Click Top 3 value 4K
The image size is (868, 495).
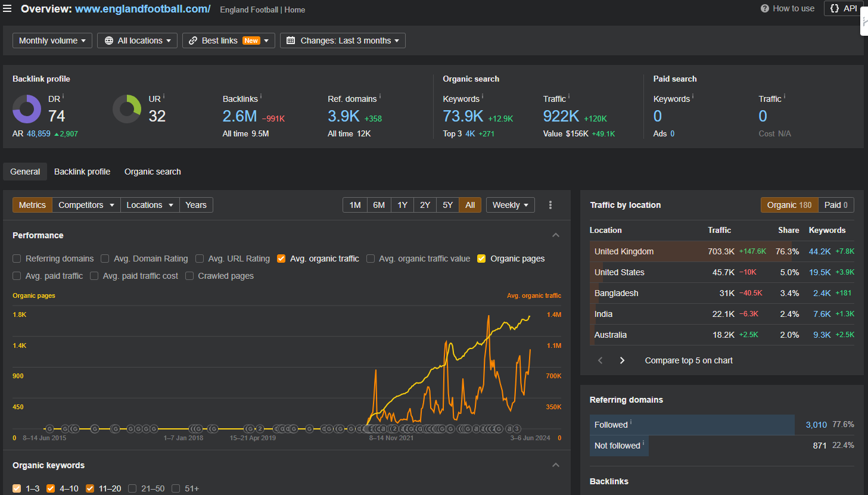pyautogui.click(x=470, y=133)
